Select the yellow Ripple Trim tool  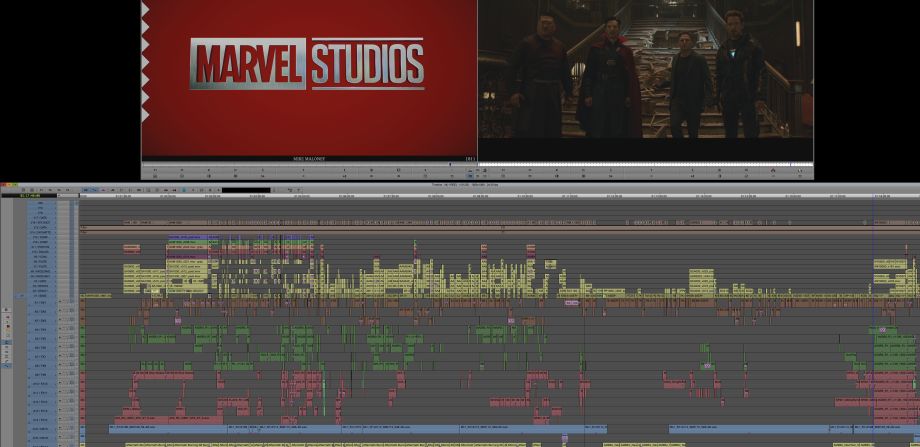(8, 331)
